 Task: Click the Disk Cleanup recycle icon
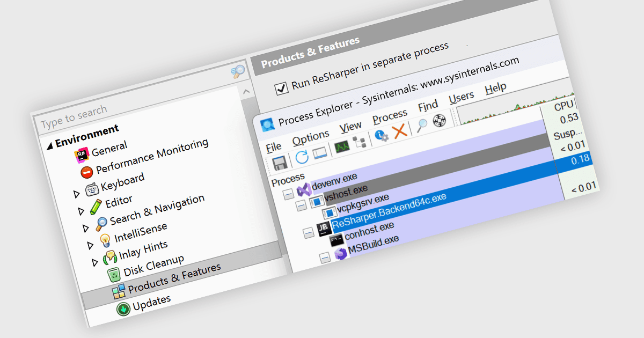pyautogui.click(x=114, y=275)
